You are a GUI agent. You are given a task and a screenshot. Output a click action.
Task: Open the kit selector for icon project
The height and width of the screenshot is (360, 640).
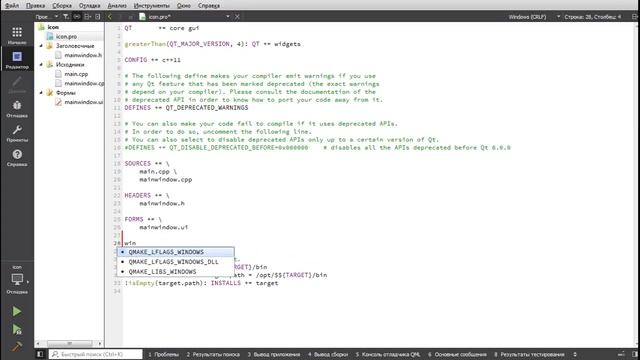coord(17,280)
